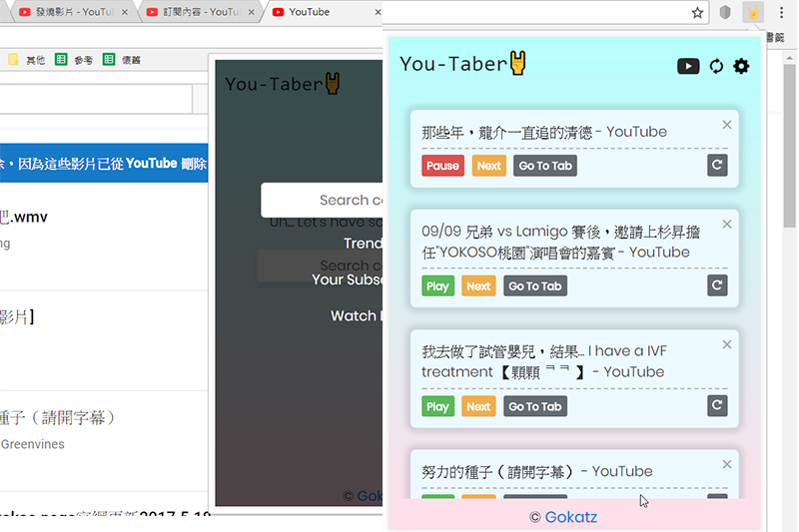Screen dimensions: 799x532
Task: Go To Tab for the 那些年 video
Action: point(544,166)
